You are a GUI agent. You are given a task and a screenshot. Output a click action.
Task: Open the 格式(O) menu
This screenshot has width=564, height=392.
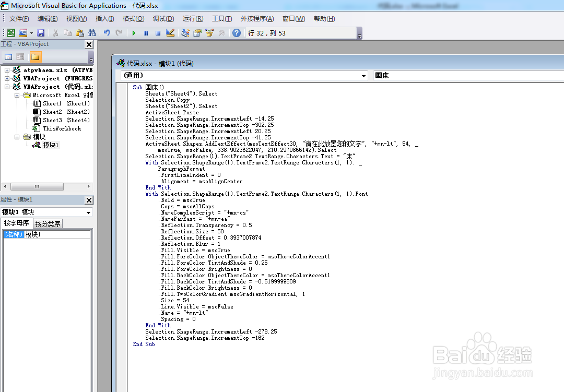coord(133,19)
